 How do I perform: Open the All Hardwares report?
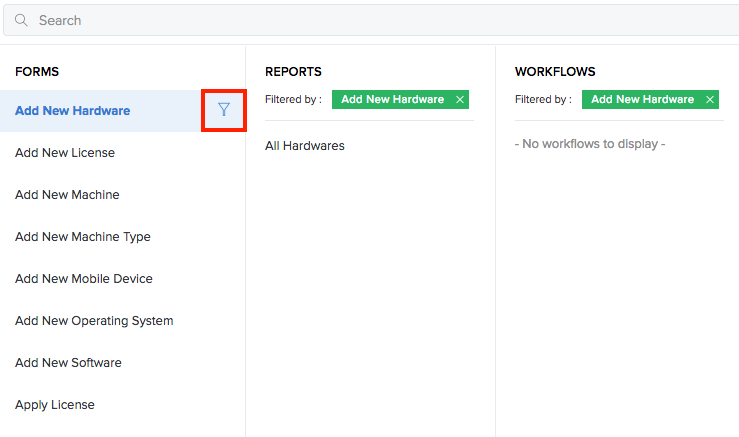coord(305,146)
